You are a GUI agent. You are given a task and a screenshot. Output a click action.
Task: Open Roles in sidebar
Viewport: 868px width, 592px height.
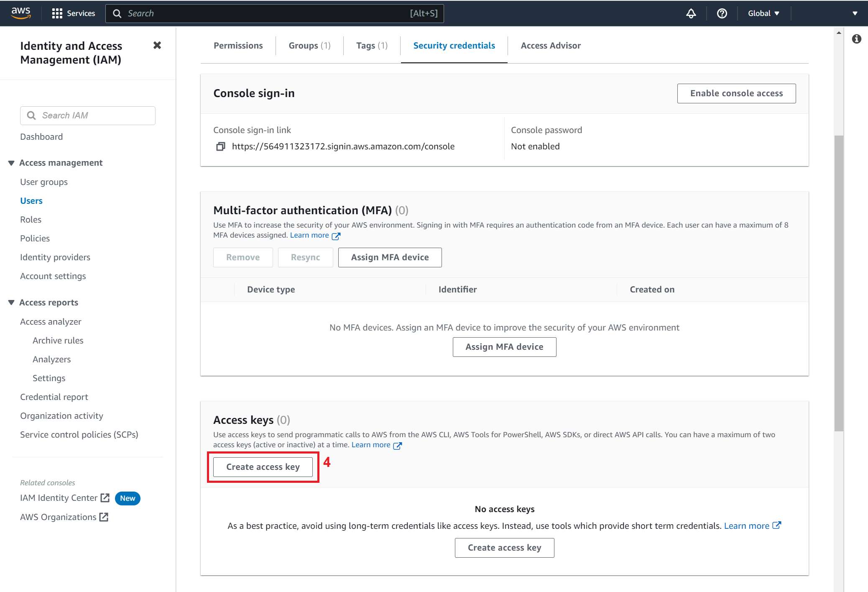coord(31,220)
